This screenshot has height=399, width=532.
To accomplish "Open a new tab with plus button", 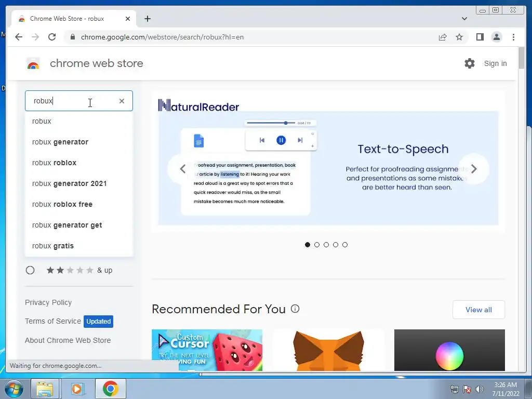I will tap(147, 19).
